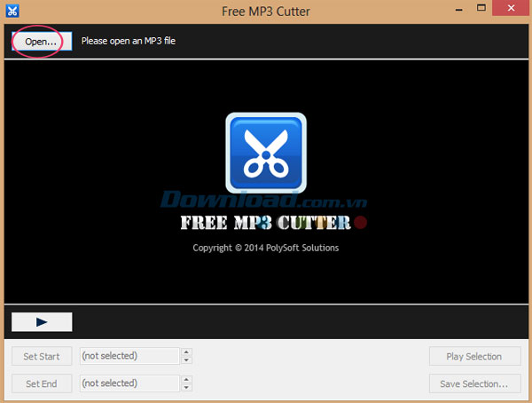The image size is (532, 403).
Task: Click 'Please open an MP3 file' text
Action: pyautogui.click(x=129, y=41)
